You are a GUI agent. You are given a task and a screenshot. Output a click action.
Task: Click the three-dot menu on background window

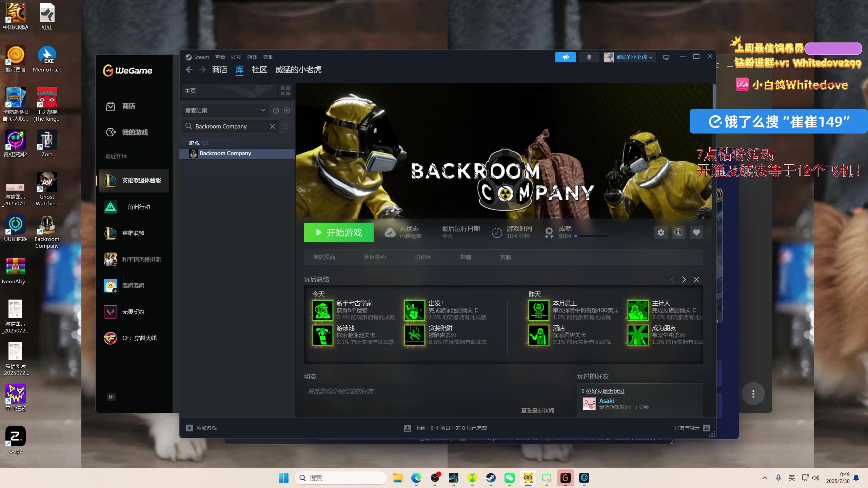click(753, 394)
